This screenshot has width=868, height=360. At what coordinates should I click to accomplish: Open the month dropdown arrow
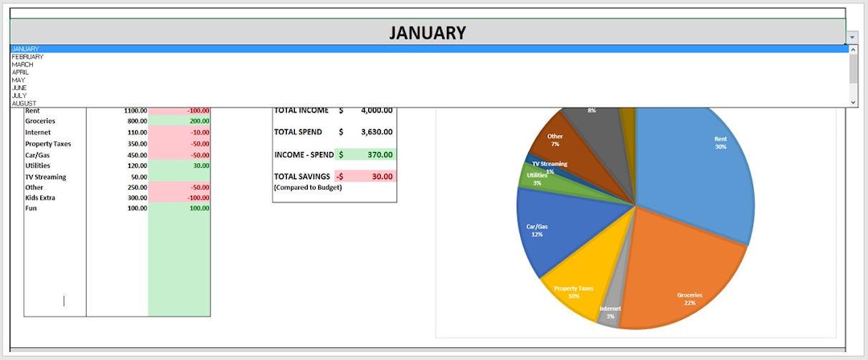coord(851,38)
